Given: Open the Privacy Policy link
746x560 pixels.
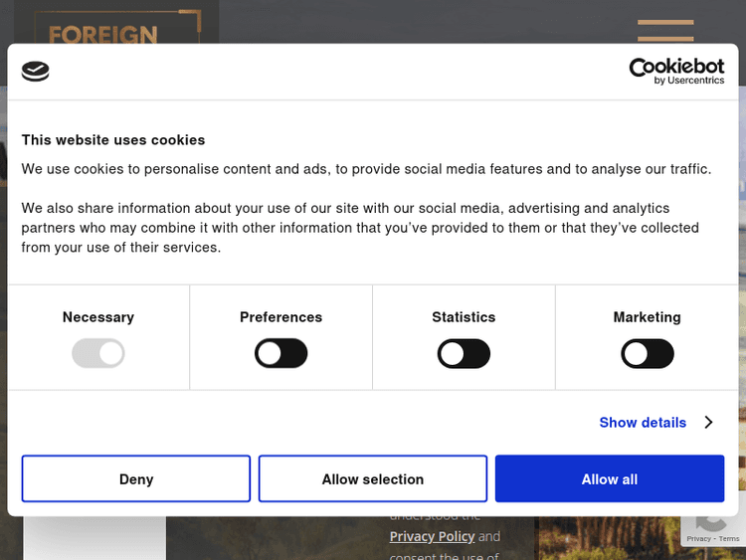Looking at the screenshot, I should coord(432,536).
